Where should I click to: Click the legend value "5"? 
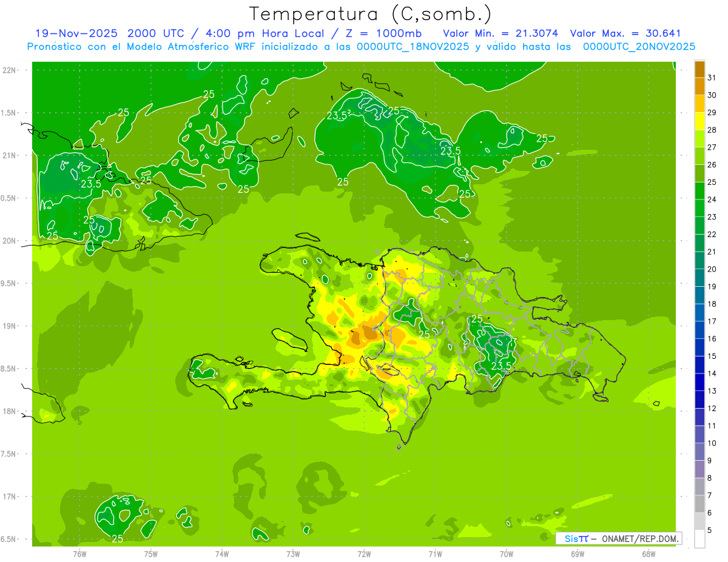pos(710,530)
